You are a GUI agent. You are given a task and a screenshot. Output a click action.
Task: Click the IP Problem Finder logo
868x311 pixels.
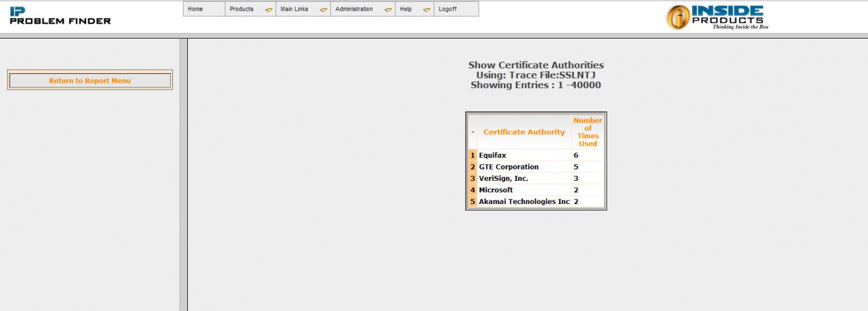tap(60, 16)
